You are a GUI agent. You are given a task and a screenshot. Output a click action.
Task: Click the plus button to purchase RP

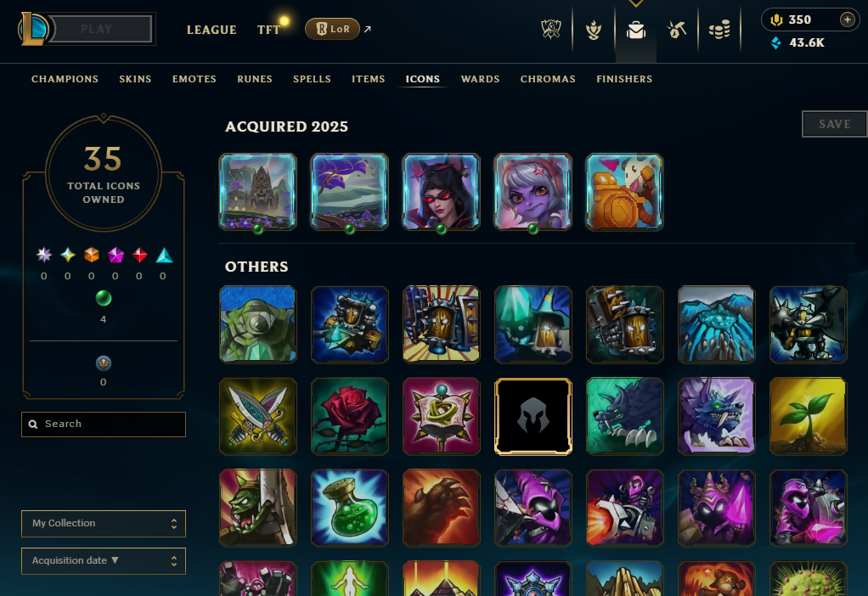coord(847,20)
